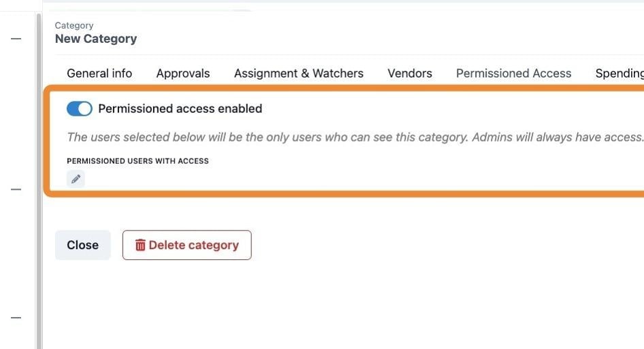Click the 'Permissioned access enabled' label text
The image size is (644, 349).
pos(180,109)
